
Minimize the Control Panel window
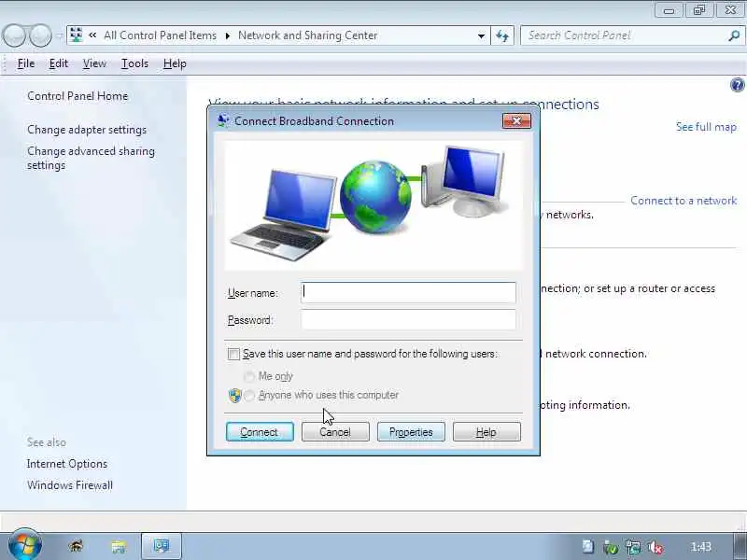point(669,10)
